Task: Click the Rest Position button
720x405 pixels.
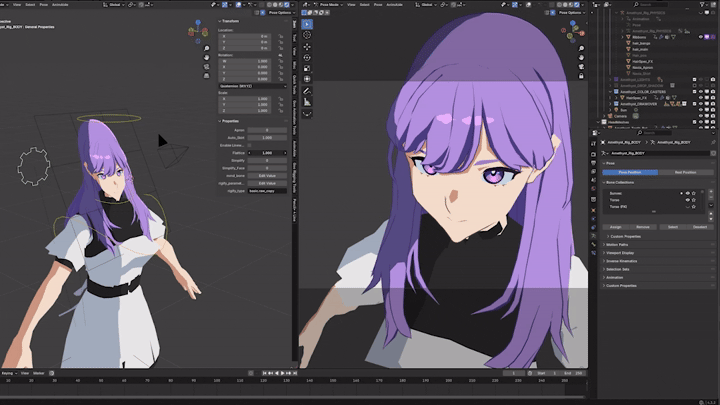Action: 686,173
